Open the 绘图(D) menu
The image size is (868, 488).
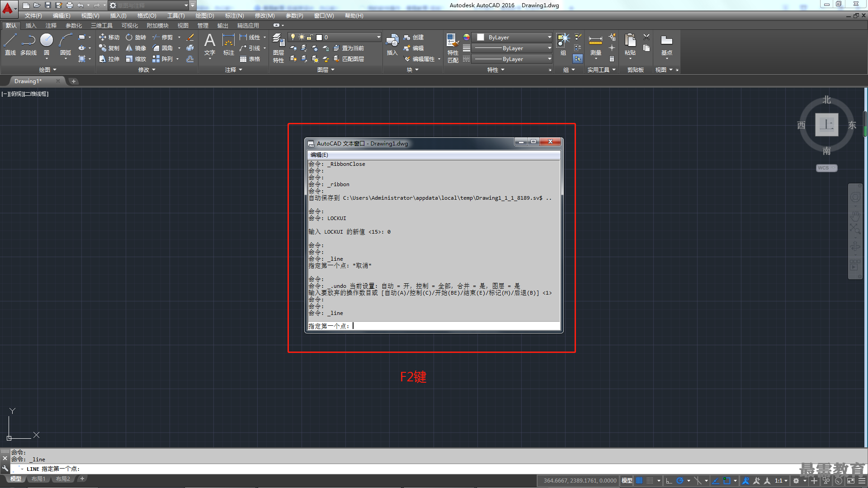click(205, 16)
